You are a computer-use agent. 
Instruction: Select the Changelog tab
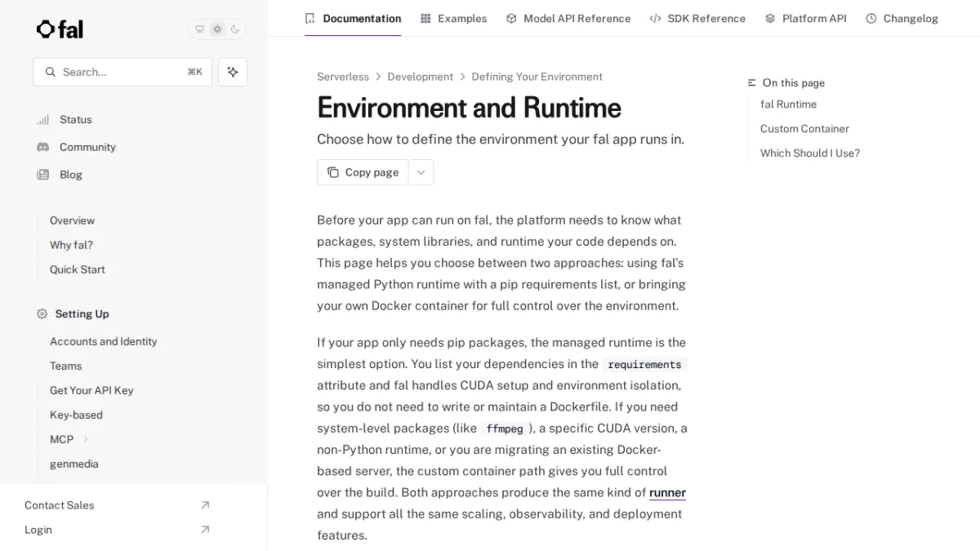(x=902, y=18)
